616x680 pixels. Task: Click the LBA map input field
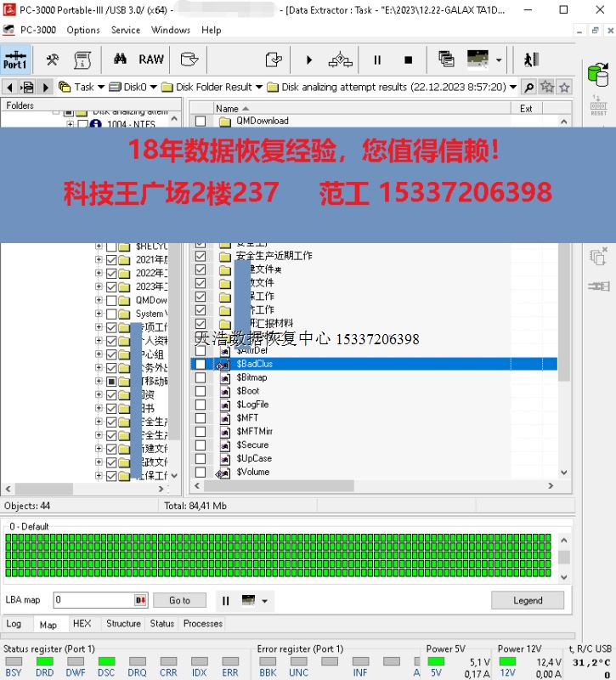coord(93,600)
